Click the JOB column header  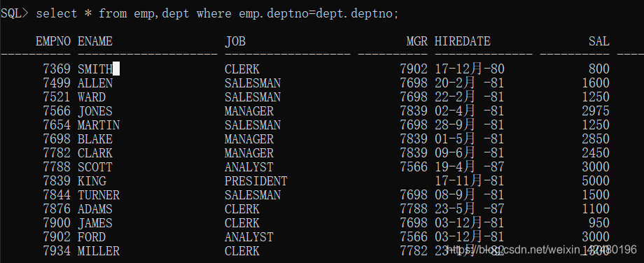(235, 41)
